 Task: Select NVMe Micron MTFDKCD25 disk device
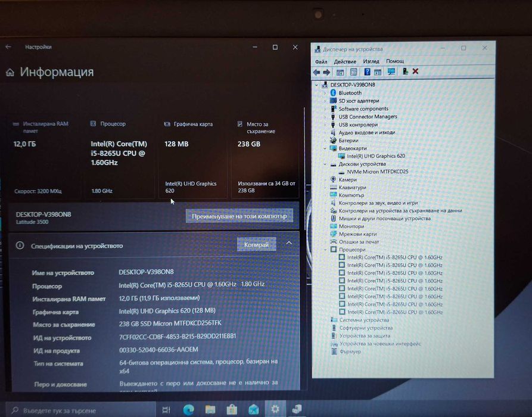point(377,172)
